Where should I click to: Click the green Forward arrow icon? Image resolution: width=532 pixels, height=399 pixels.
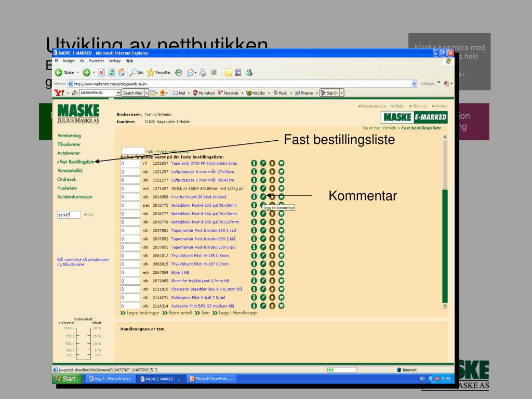point(87,73)
